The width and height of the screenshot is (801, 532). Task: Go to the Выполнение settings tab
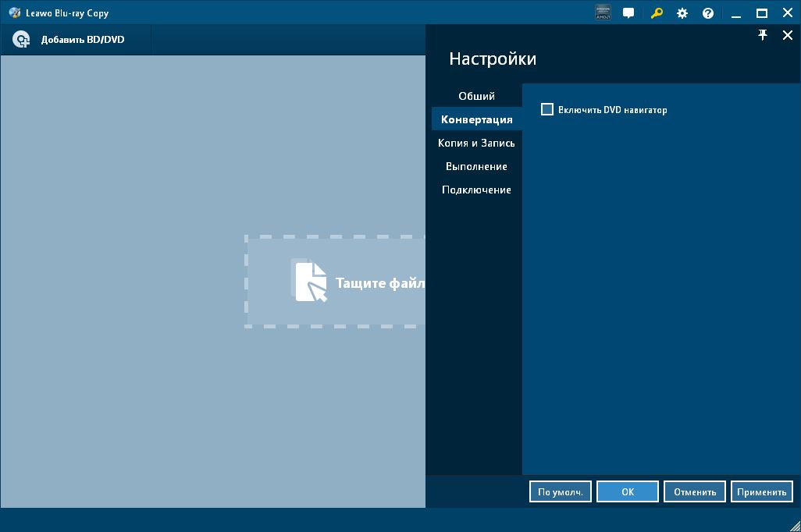click(476, 166)
